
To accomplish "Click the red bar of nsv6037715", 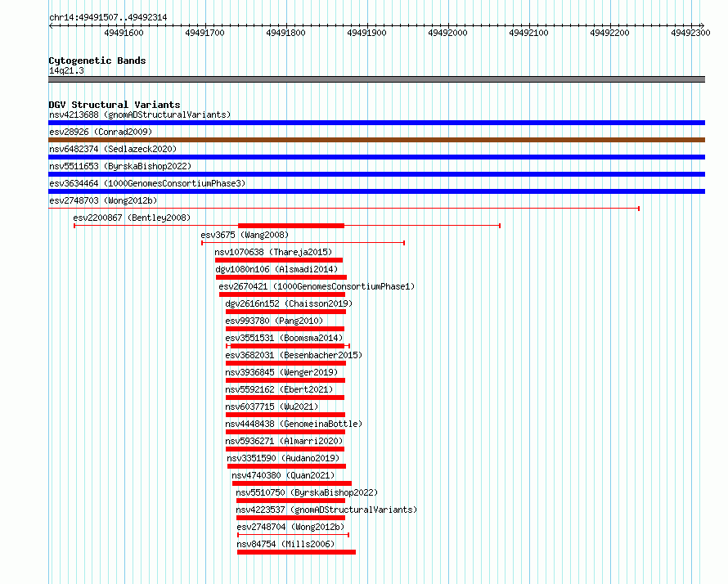I will (x=285, y=415).
